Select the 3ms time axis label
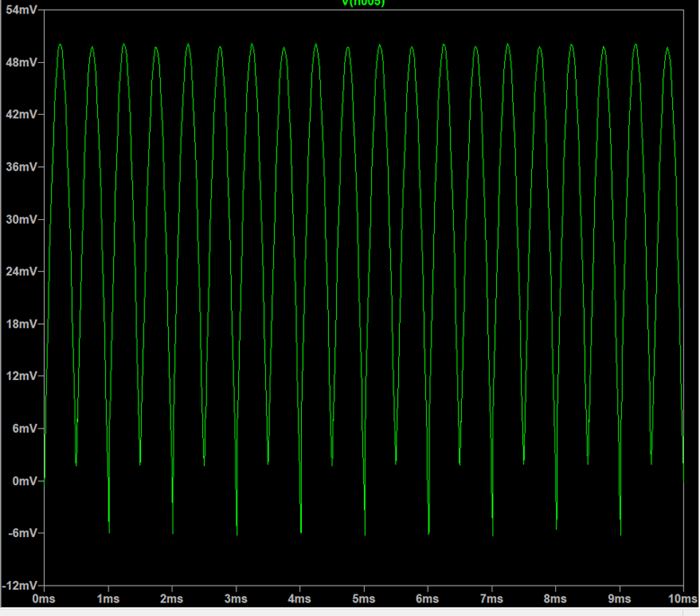Screen dimensions: 700x616 click(x=235, y=599)
